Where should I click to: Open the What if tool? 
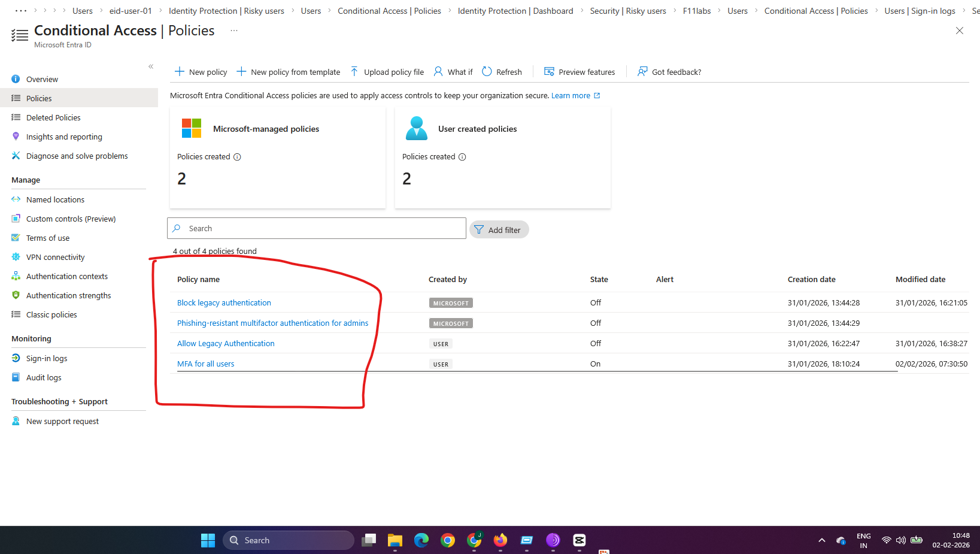pyautogui.click(x=453, y=72)
